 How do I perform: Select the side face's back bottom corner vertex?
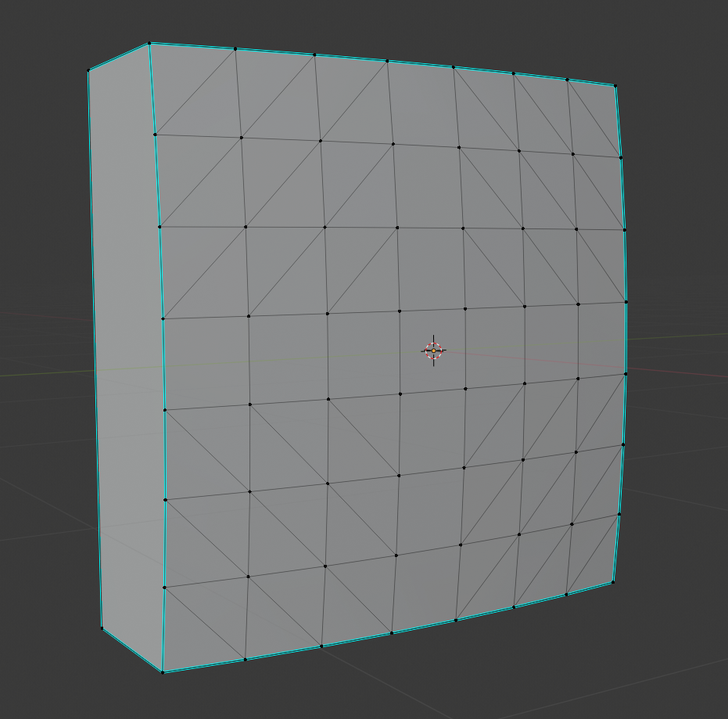tap(102, 627)
